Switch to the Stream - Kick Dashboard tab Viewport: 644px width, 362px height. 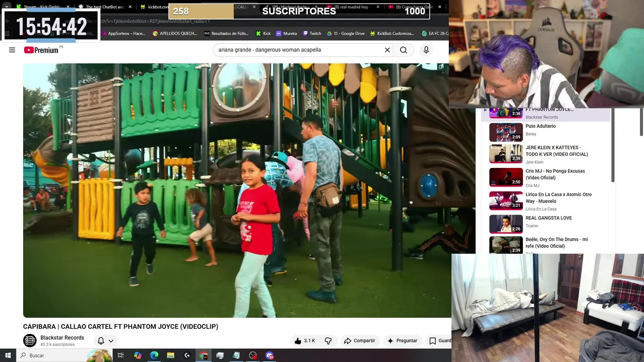pos(43,7)
